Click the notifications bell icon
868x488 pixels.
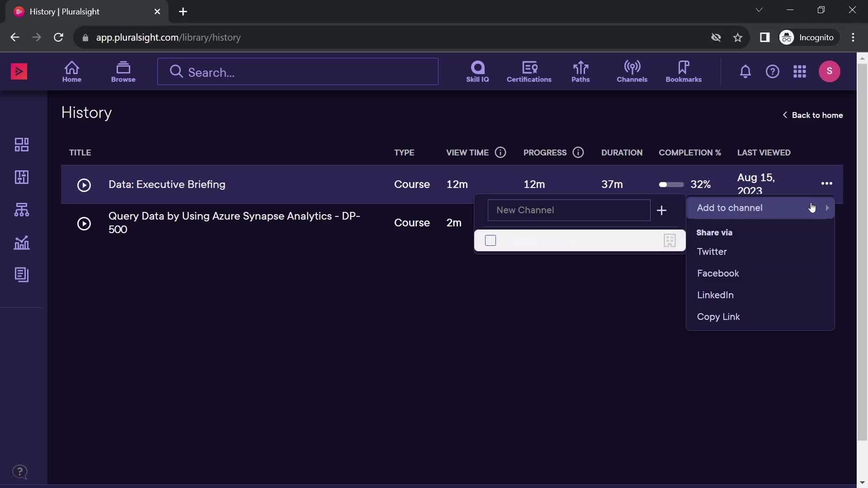(745, 71)
